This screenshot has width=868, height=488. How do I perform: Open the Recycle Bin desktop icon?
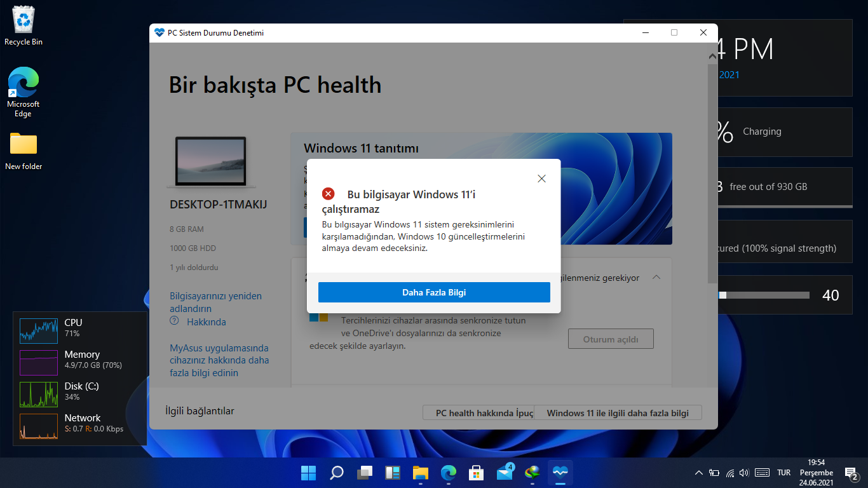click(24, 26)
